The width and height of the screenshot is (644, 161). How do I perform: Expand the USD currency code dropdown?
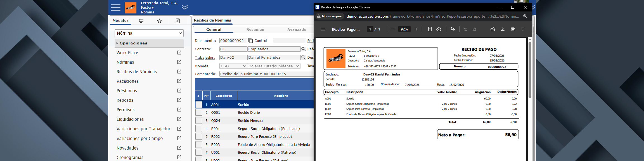pyautogui.click(x=233, y=66)
